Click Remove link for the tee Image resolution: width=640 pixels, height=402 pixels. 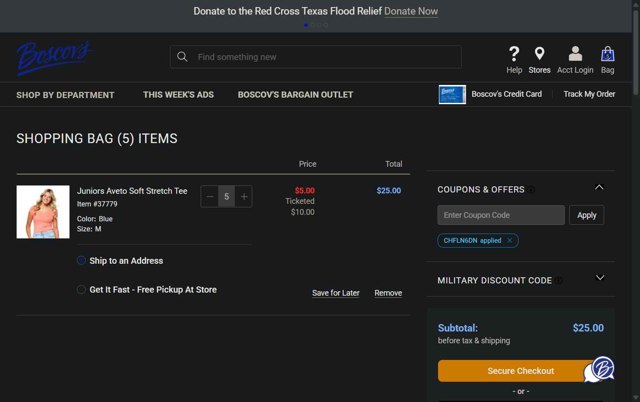[x=388, y=293]
